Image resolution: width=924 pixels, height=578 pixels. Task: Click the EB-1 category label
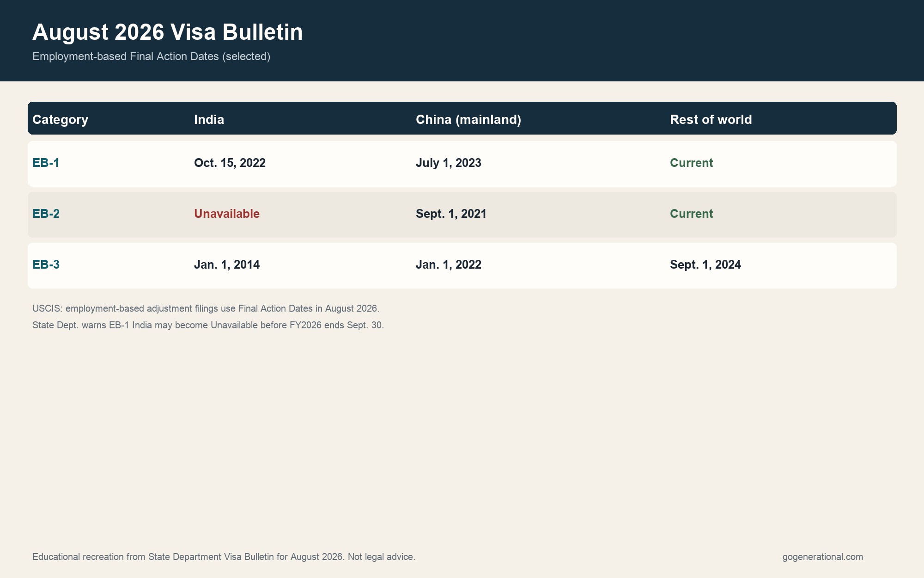point(46,163)
